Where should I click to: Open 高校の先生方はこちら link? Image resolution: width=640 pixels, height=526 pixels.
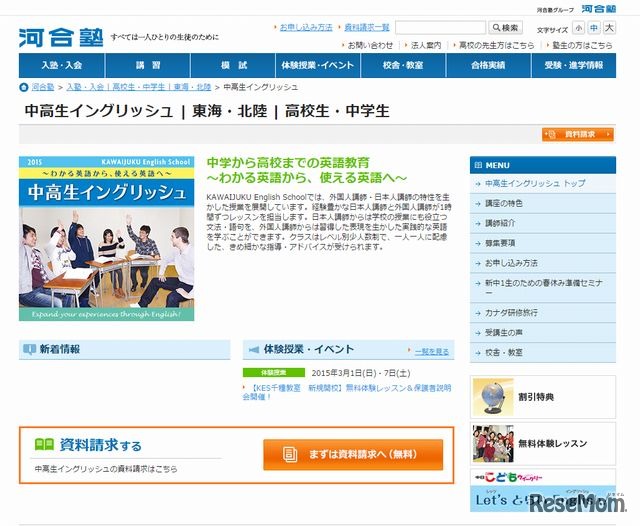click(x=496, y=45)
